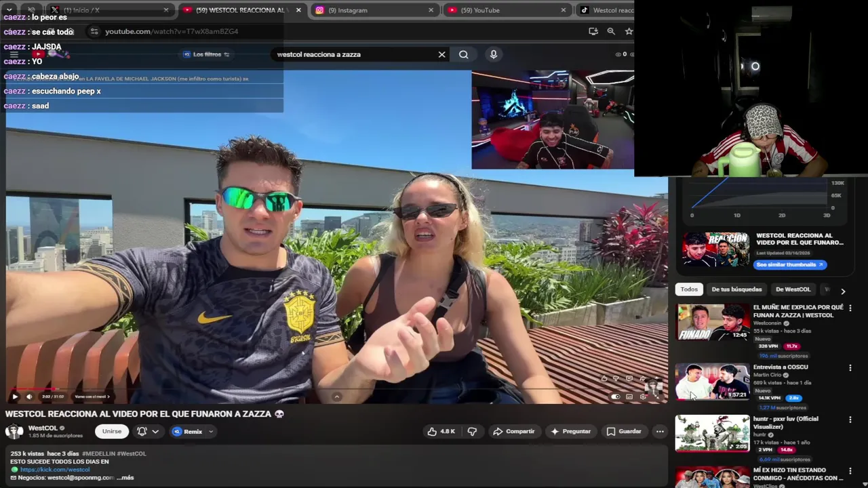Open the MI EX HIZO TIN video title
The height and width of the screenshot is (488, 868).
tap(798, 474)
